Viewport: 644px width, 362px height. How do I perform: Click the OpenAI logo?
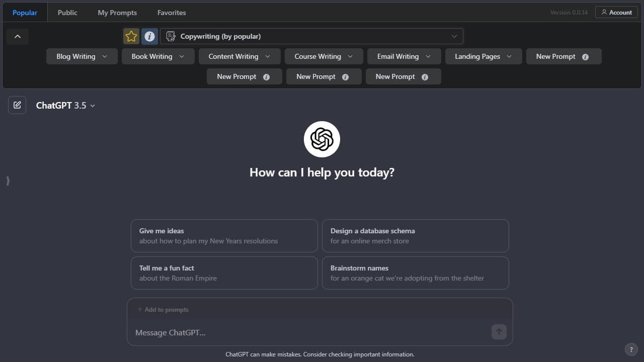click(x=322, y=139)
